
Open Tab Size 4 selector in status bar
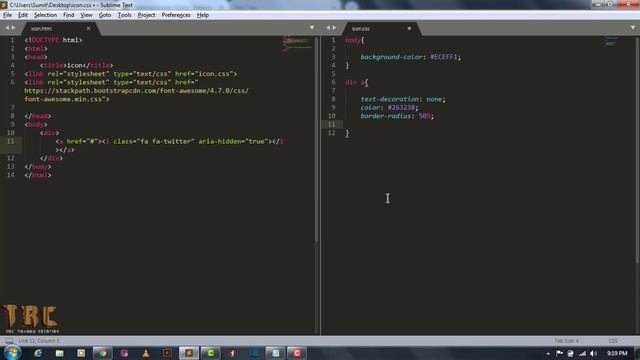coord(567,340)
